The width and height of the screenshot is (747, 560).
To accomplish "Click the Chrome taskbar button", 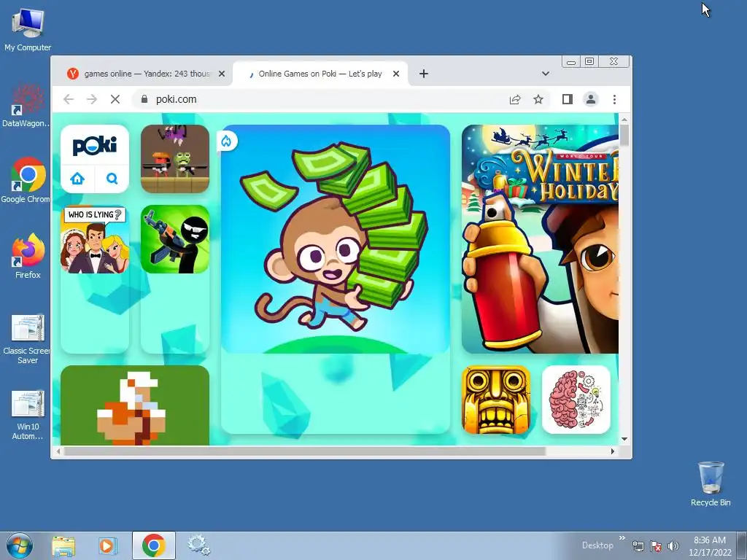I will click(153, 545).
